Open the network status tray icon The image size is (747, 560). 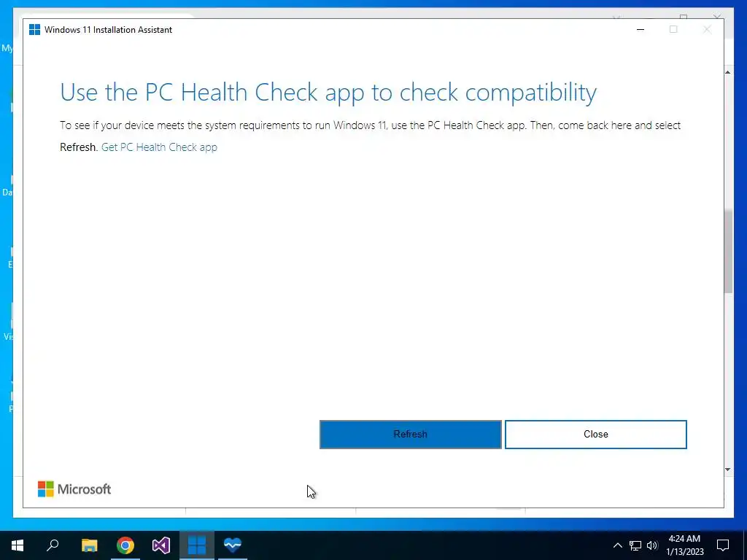click(635, 545)
